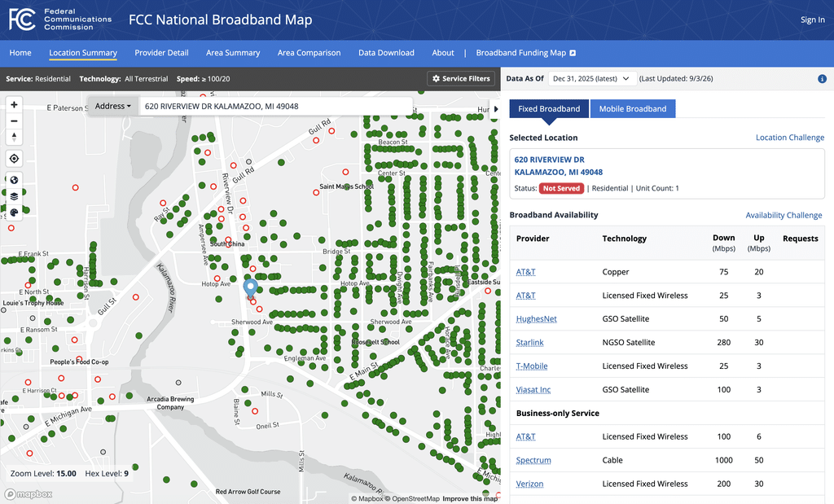834x504 pixels.
Task: Click the NGSO Satellite technology cell
Action: point(629,343)
